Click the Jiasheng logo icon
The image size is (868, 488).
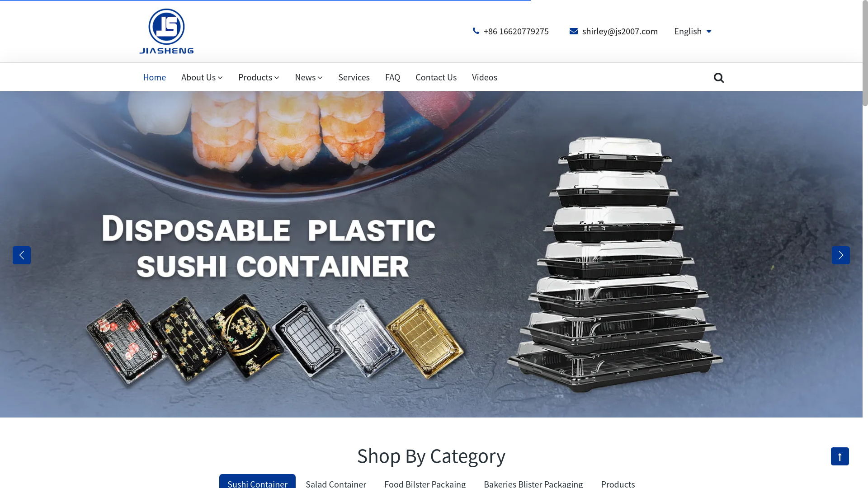[166, 31]
